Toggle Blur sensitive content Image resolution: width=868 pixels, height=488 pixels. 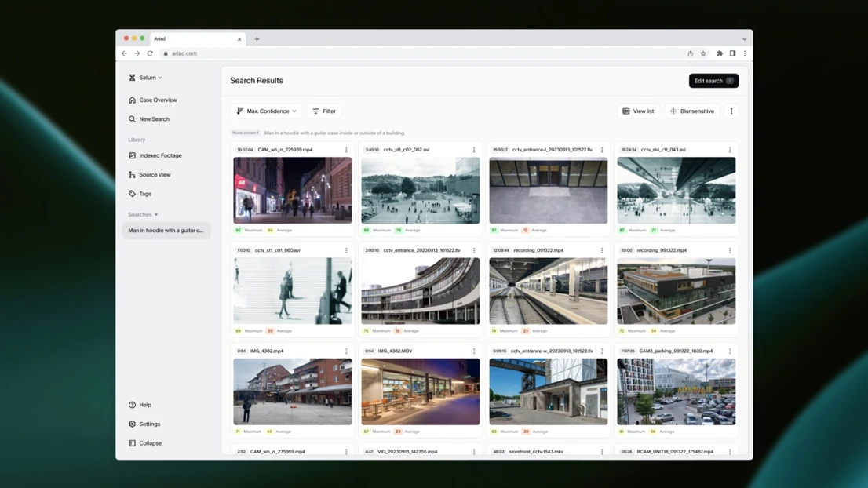pos(691,111)
